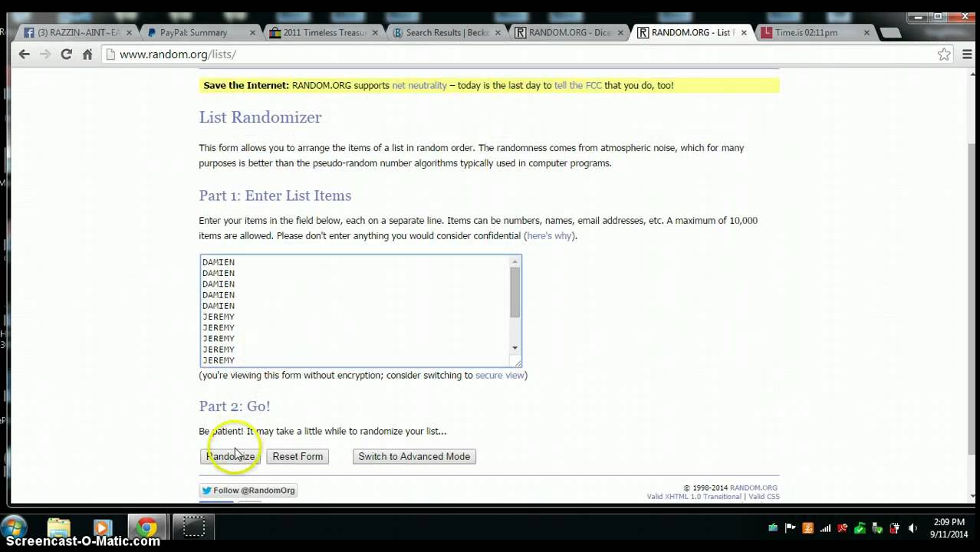This screenshot has width=980, height=552.
Task: Go back using browser back arrow
Action: (24, 54)
